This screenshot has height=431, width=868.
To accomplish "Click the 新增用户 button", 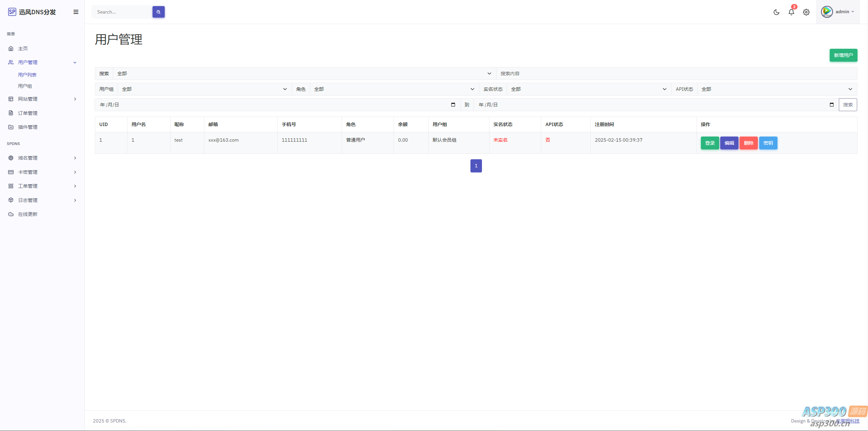I will pos(843,55).
